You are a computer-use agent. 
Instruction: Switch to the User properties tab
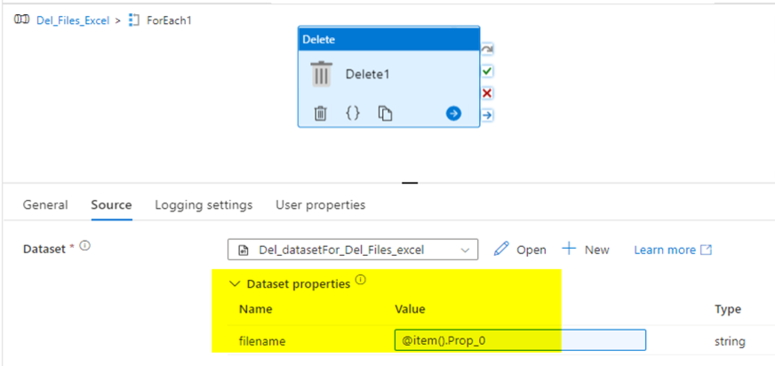pos(321,205)
